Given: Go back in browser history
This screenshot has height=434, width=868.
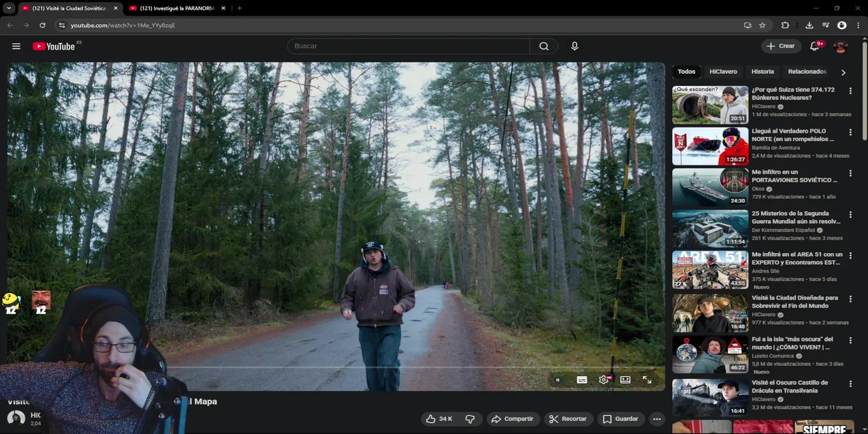Looking at the screenshot, I should pyautogui.click(x=10, y=25).
